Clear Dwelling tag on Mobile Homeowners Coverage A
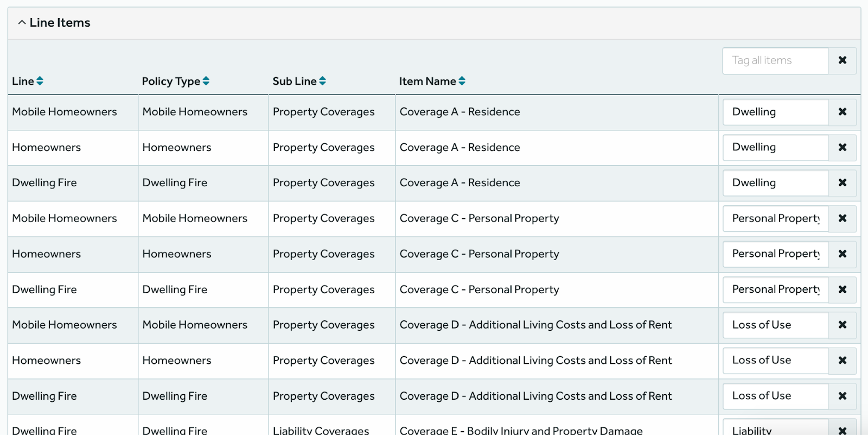Screen dimensions: 868x435 842,112
